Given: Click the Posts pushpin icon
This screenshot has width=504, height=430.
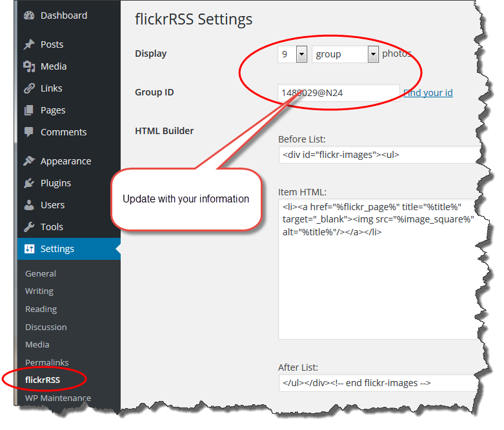Looking at the screenshot, I should click(x=29, y=44).
